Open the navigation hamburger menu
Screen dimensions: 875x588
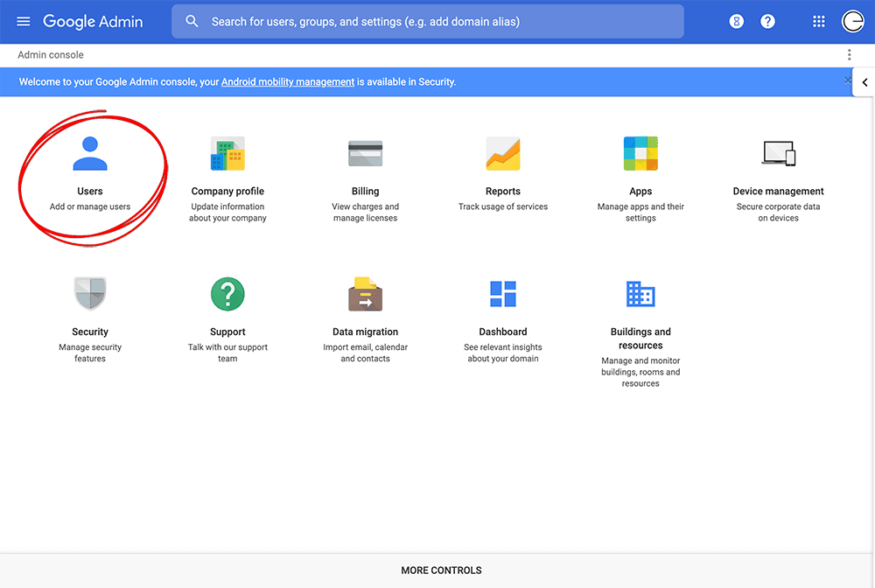[23, 21]
